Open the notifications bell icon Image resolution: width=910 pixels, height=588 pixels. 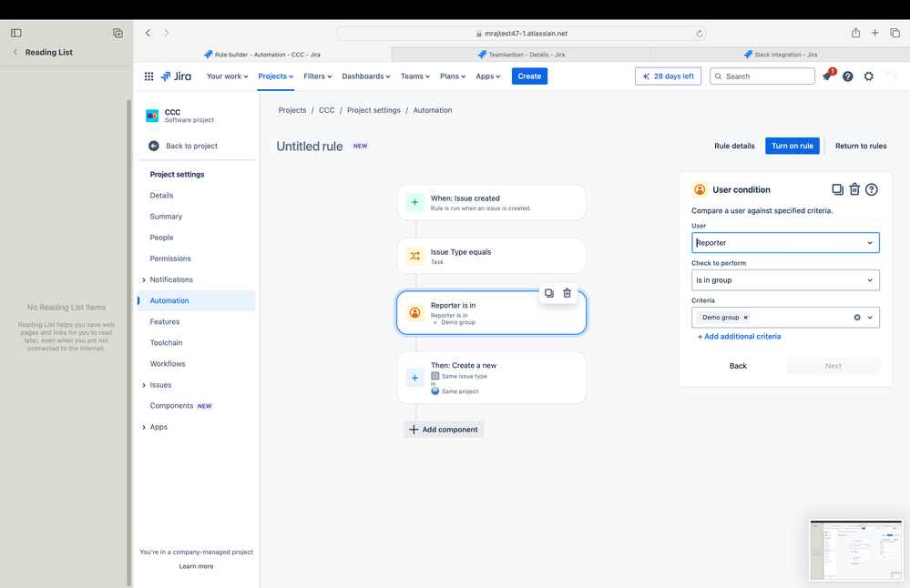coord(827,76)
